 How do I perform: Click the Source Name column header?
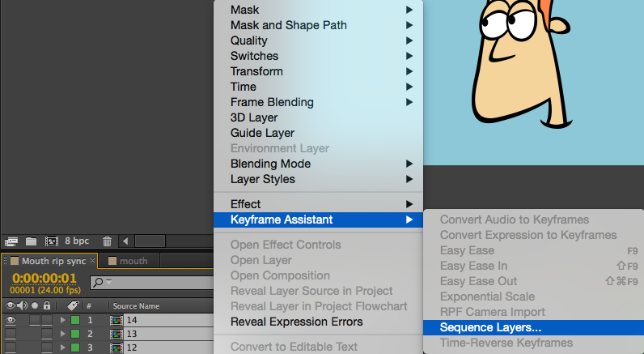click(136, 306)
